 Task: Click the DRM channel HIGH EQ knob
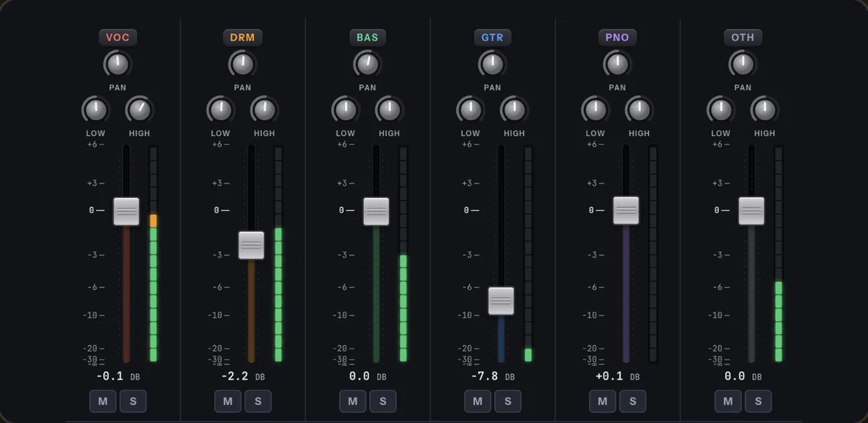(265, 110)
